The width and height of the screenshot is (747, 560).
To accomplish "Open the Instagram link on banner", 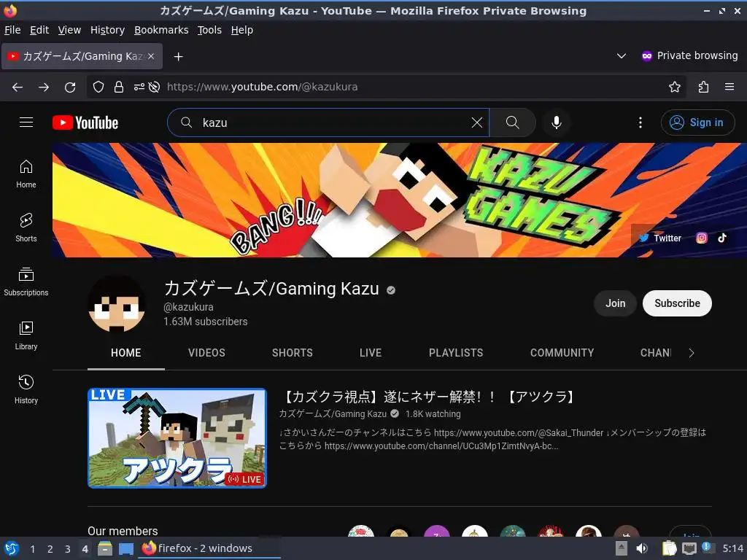I will pos(701,238).
